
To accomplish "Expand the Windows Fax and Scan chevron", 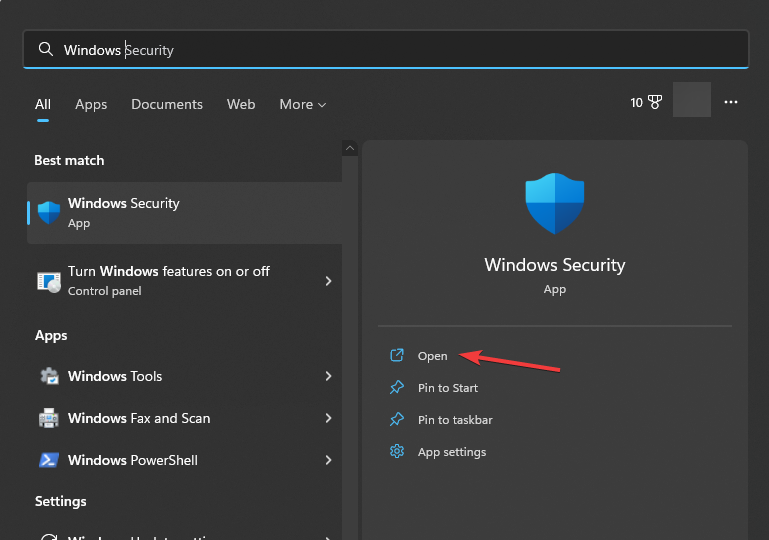I will point(328,418).
